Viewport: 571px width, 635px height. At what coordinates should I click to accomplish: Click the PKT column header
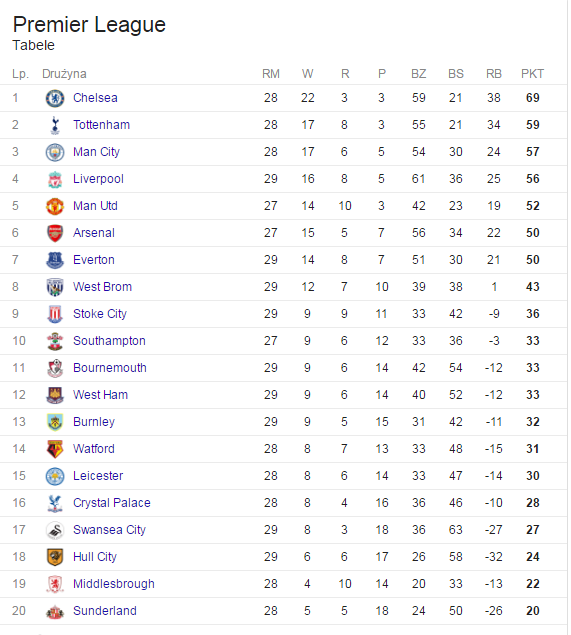click(532, 74)
